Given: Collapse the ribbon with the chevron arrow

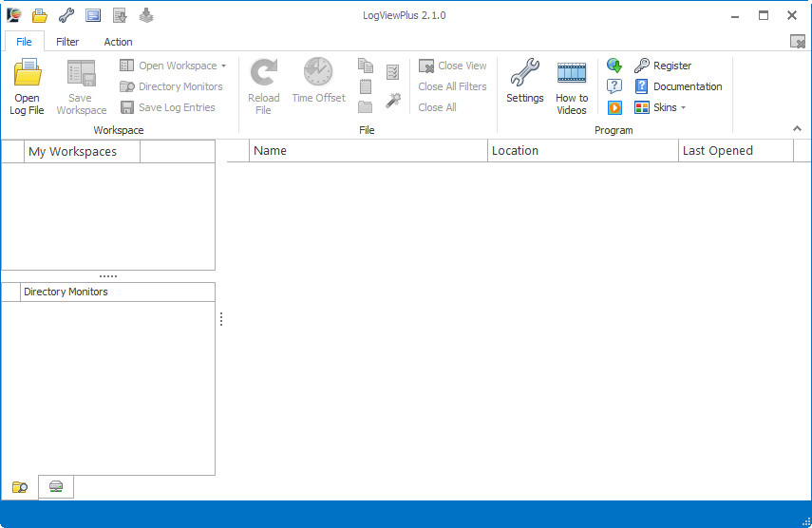Looking at the screenshot, I should point(797,128).
